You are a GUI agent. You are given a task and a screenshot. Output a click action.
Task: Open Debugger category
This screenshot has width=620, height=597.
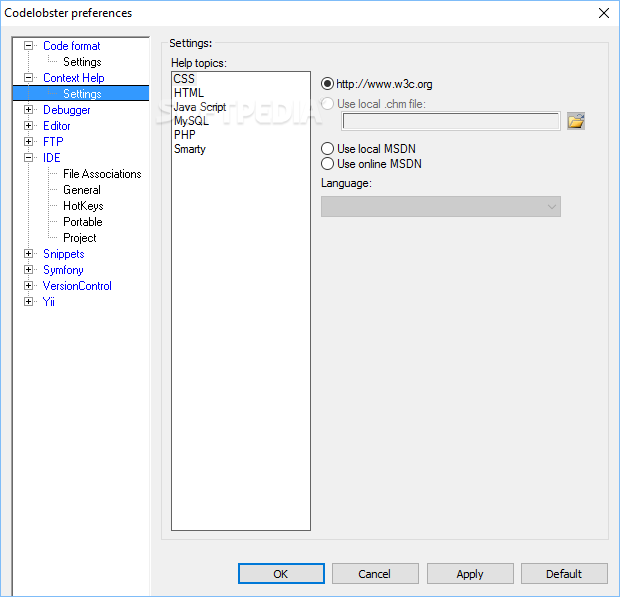coord(67,110)
